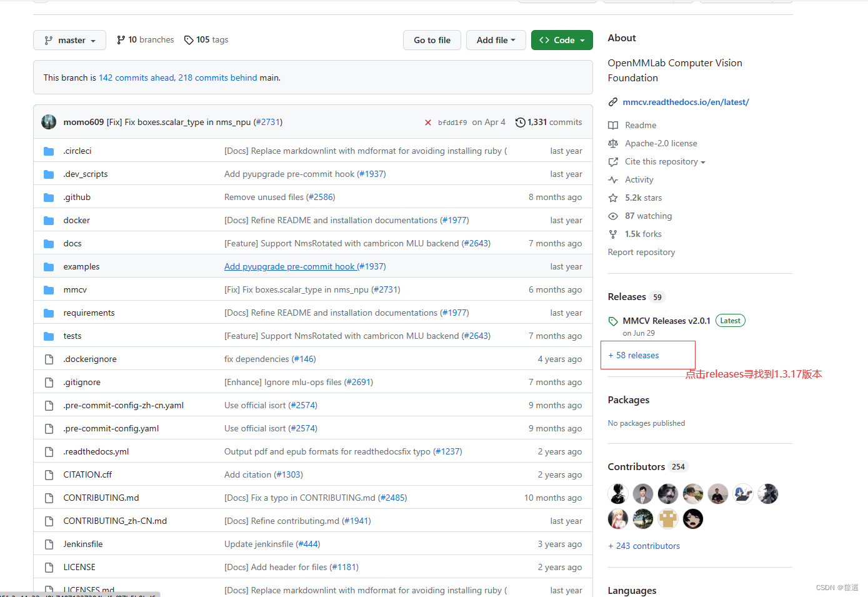The height and width of the screenshot is (597, 868).
Task: Open 142 commits ahead link
Action: click(x=136, y=78)
